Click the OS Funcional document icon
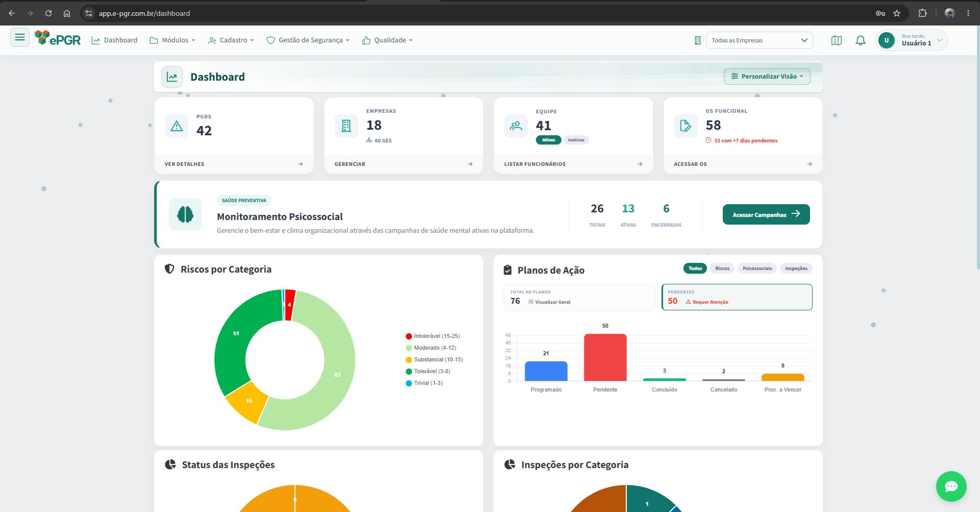Viewport: 980px width, 512px height. (x=686, y=126)
